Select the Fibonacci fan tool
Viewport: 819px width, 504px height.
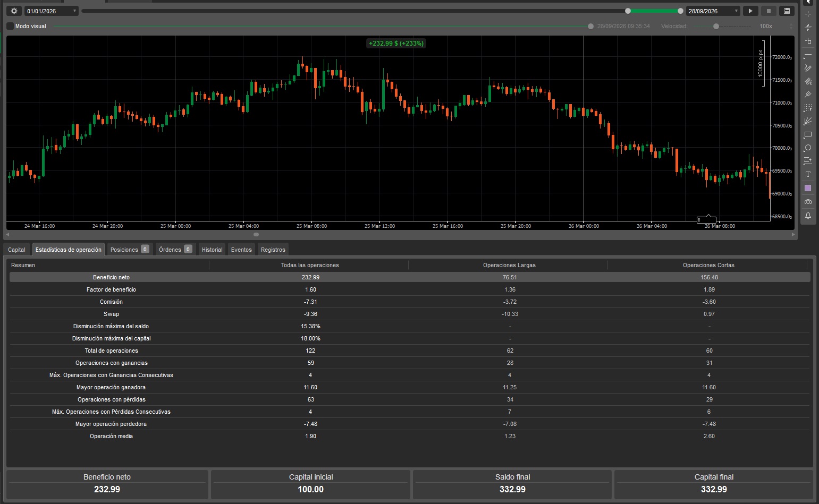tap(808, 121)
